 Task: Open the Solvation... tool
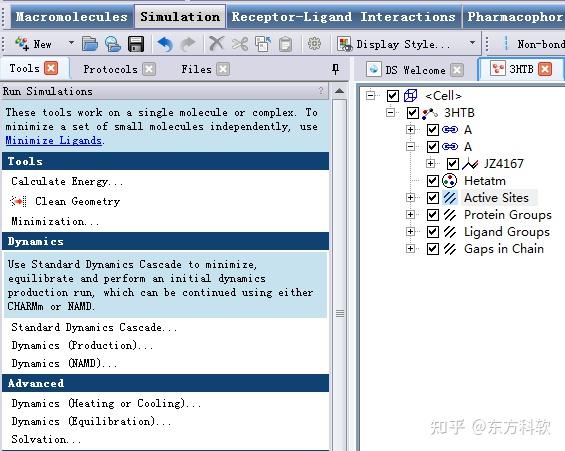pyautogui.click(x=46, y=439)
